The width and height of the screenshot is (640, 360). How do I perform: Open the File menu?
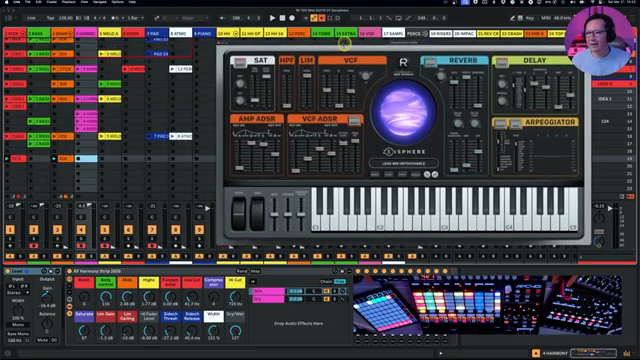(x=27, y=2)
